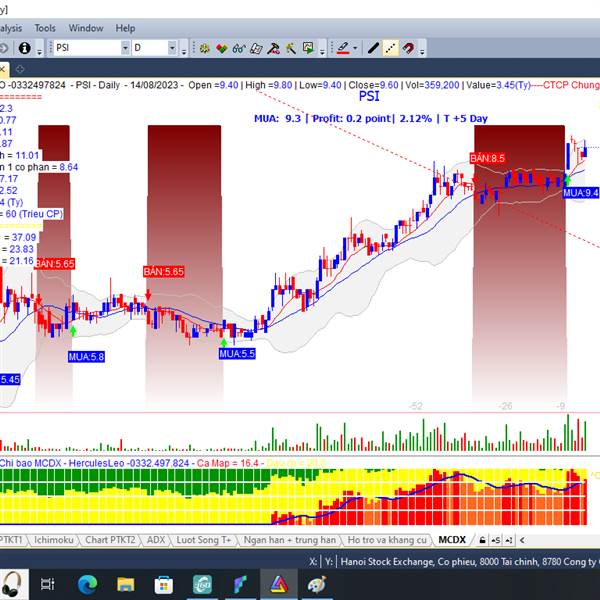Toggle the dotted line style tool
Screen dimensions: 600x600
tap(390, 48)
